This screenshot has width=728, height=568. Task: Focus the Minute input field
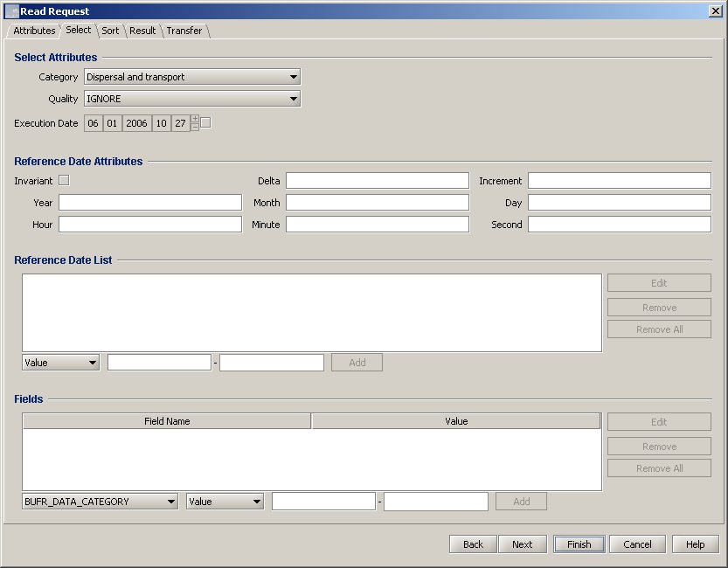coord(377,224)
